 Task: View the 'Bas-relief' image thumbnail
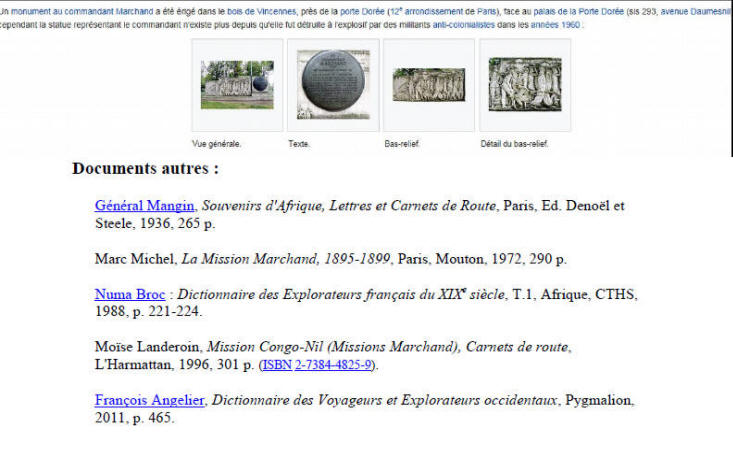[x=429, y=85]
